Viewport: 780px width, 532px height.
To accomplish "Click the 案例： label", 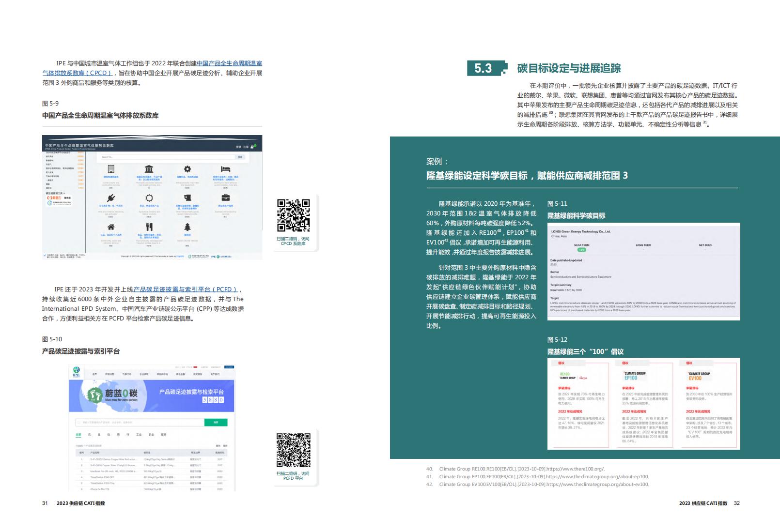I will tap(437, 162).
